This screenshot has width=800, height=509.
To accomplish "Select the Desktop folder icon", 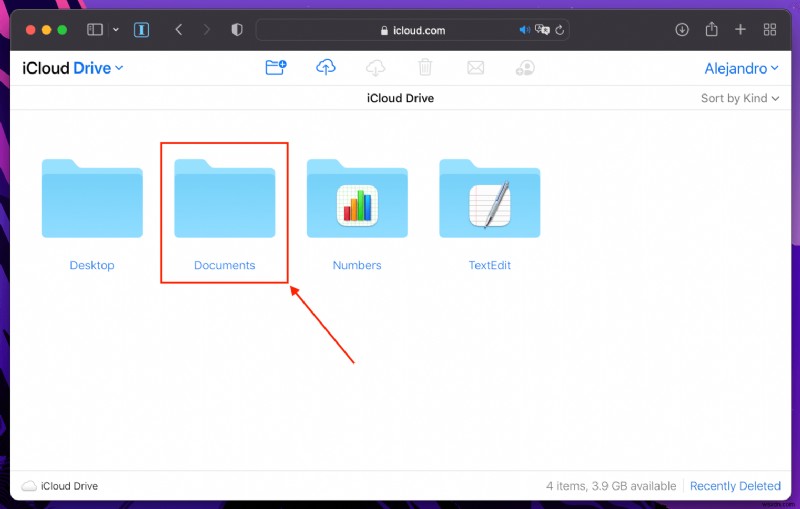I will [x=92, y=198].
